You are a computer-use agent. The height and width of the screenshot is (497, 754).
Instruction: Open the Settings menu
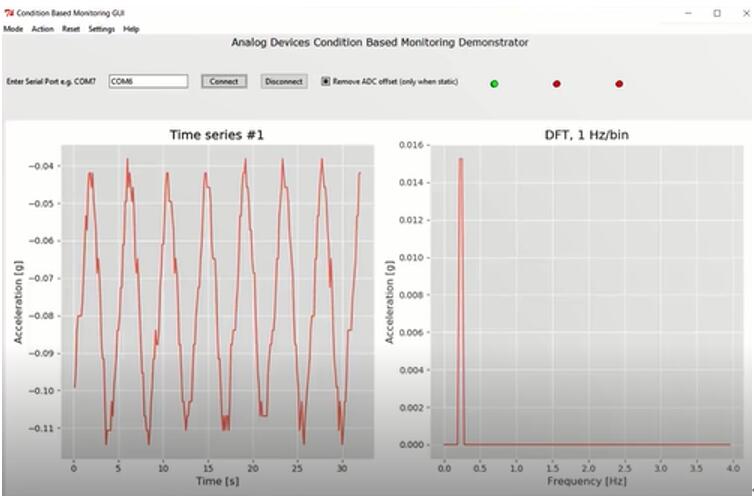(x=101, y=29)
